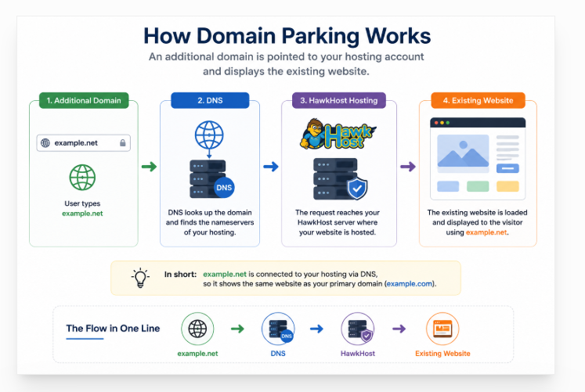Click the circled globe icon above example.net in flow

tap(197, 329)
